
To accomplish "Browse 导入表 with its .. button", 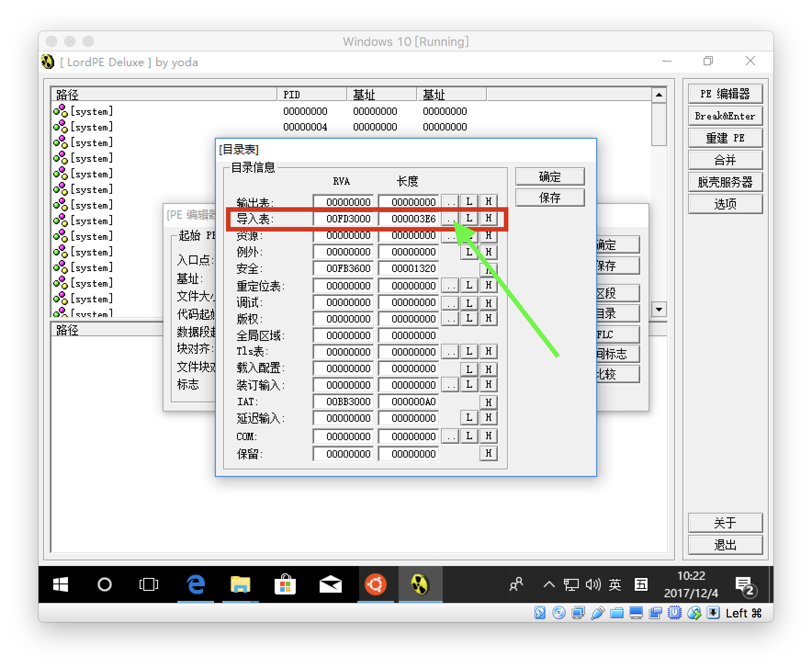I will [450, 219].
